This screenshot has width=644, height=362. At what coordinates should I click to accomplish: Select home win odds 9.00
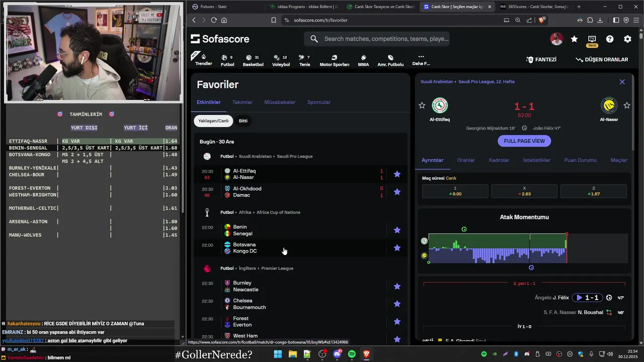coord(455,191)
